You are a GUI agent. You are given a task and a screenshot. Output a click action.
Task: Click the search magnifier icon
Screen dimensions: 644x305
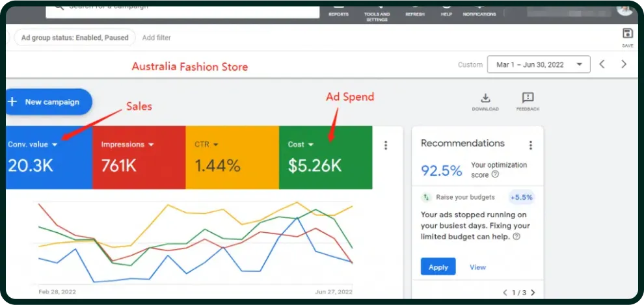[59, 7]
